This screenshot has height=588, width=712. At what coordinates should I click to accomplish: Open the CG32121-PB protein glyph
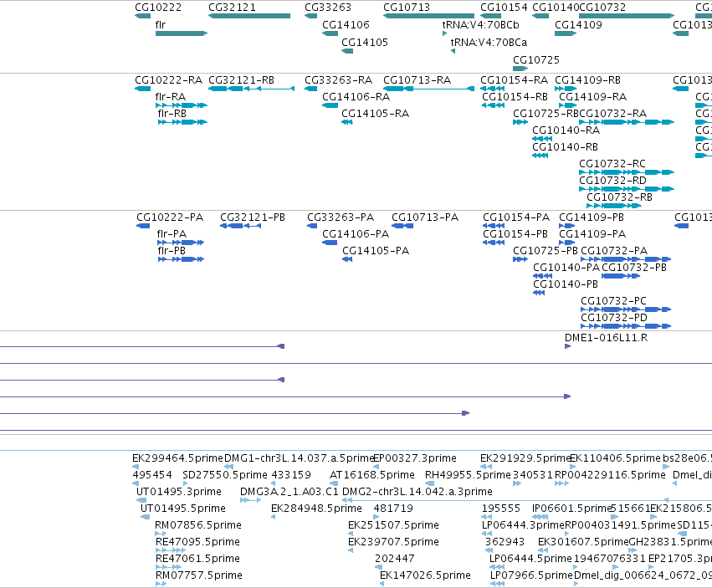coord(241,226)
